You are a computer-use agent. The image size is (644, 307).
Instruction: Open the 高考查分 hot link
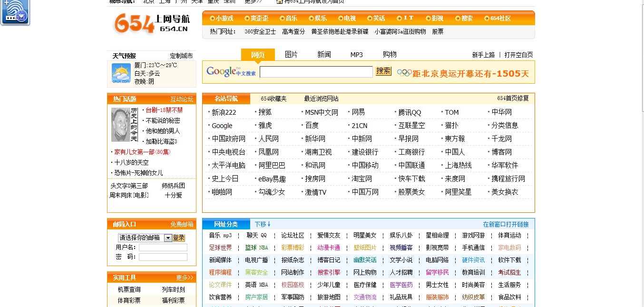point(293,31)
